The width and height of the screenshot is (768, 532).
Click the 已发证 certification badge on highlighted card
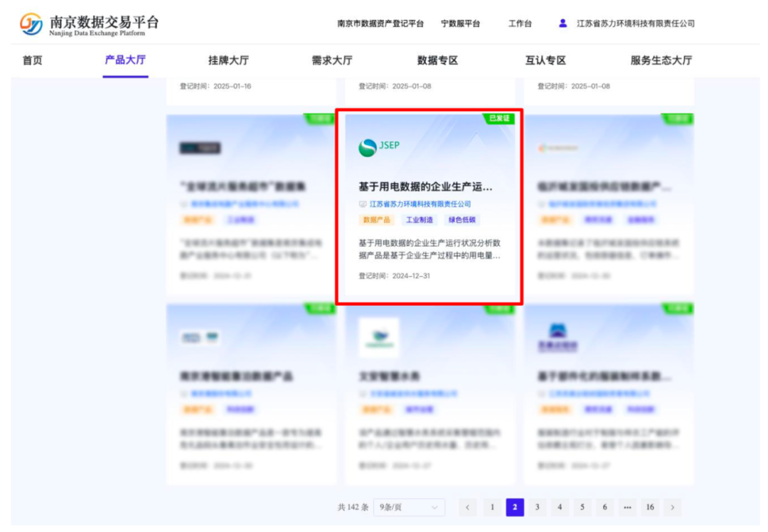click(501, 119)
